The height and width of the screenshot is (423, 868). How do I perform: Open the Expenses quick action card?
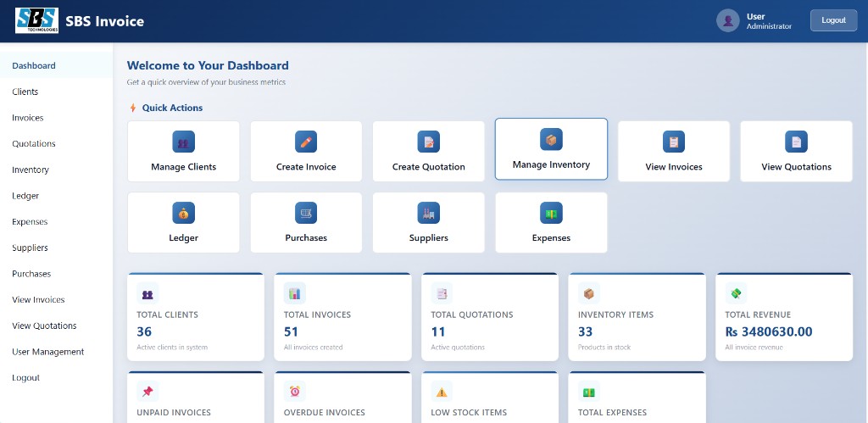point(551,223)
